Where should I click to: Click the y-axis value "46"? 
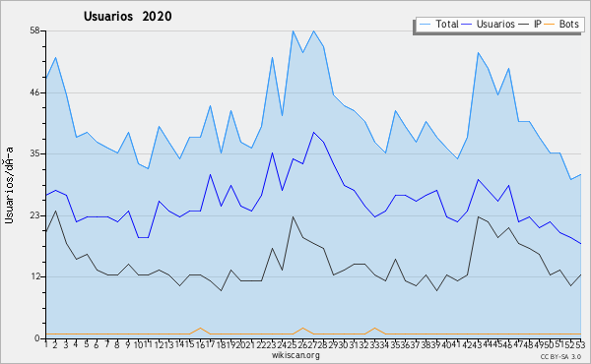click(34, 92)
